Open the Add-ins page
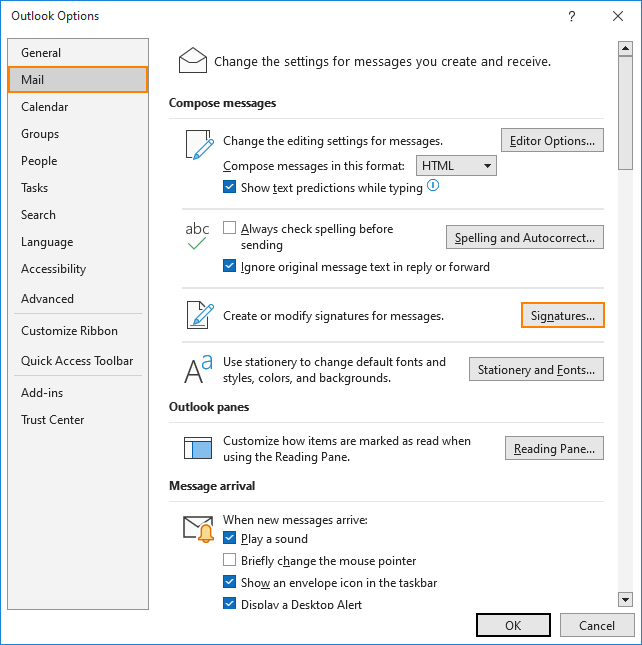Screen dimensions: 642x645 pyautogui.click(x=78, y=393)
